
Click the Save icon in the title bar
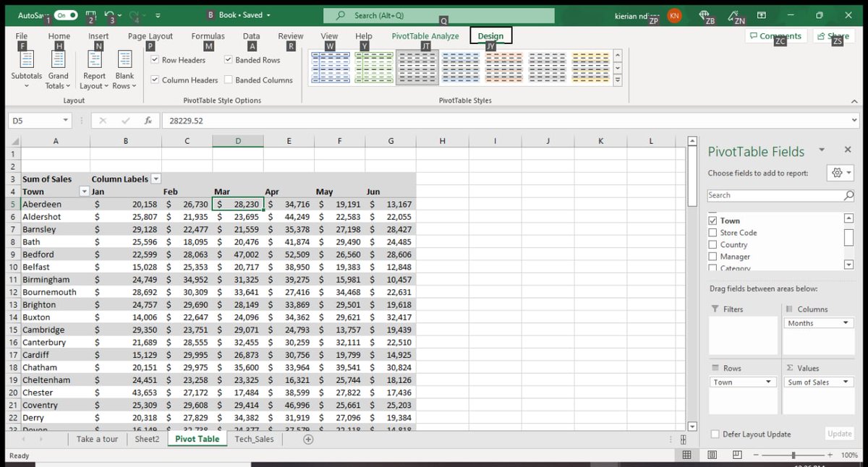coord(92,14)
